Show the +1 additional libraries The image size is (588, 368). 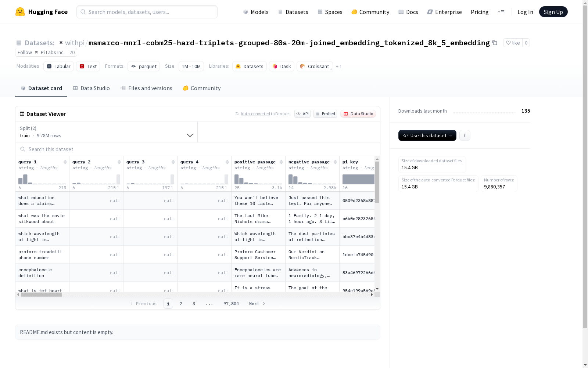(339, 66)
